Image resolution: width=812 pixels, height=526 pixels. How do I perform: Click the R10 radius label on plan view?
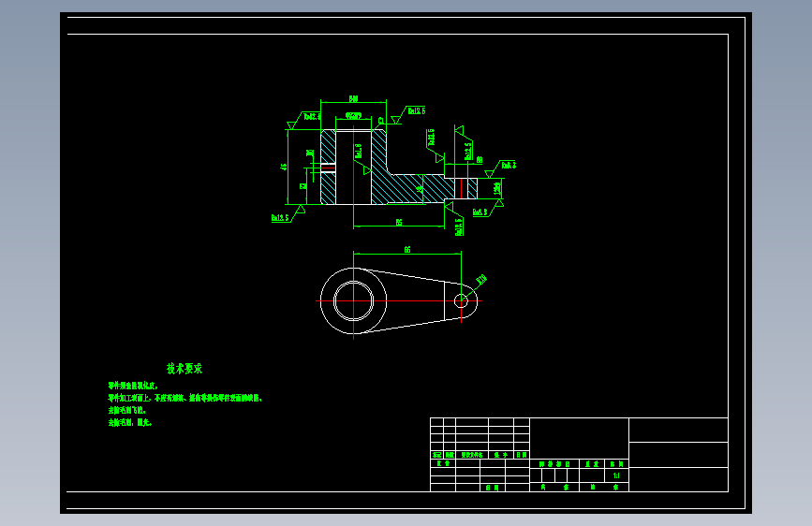click(x=481, y=280)
